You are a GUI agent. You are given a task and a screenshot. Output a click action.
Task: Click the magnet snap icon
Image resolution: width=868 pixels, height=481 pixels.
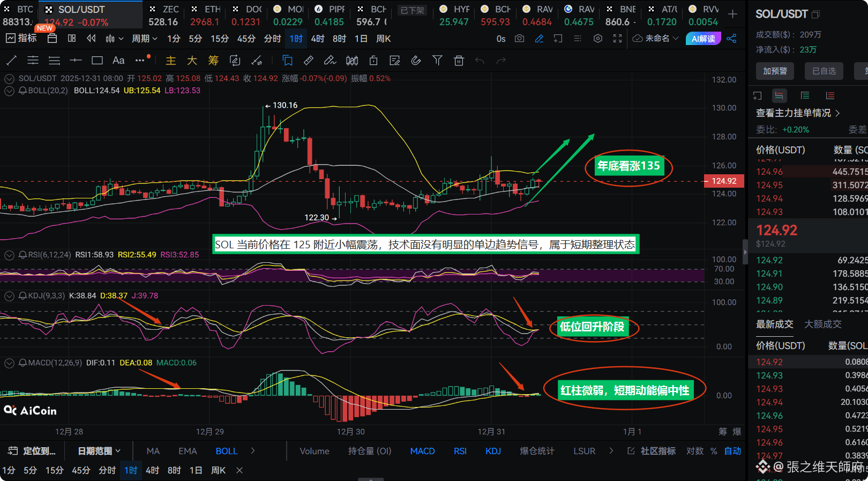[416, 61]
